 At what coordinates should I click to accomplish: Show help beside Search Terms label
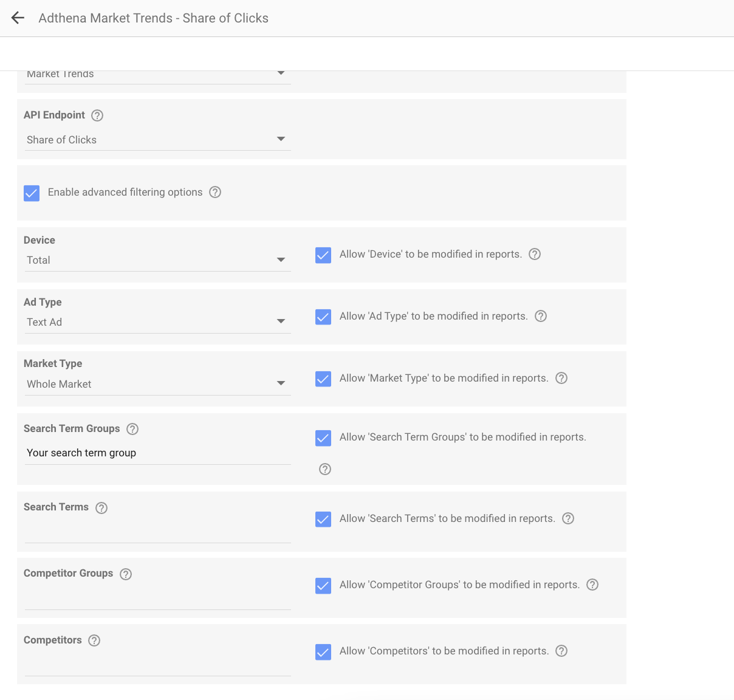(101, 508)
